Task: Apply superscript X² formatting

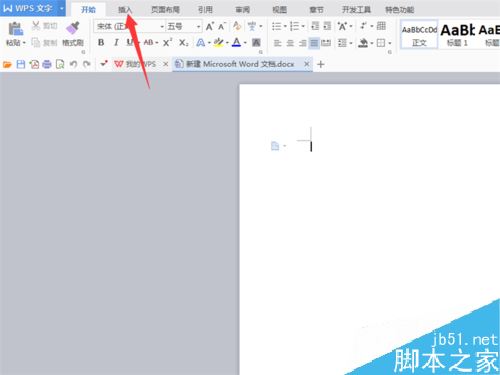Action: pyautogui.click(x=167, y=43)
